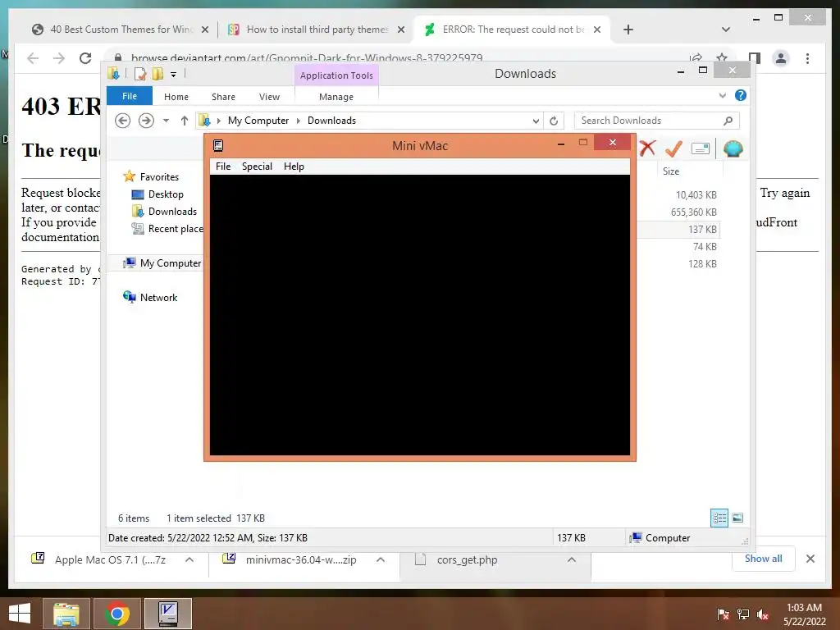840x630 pixels.
Task: Open options for cors_get.php download
Action: click(x=572, y=559)
